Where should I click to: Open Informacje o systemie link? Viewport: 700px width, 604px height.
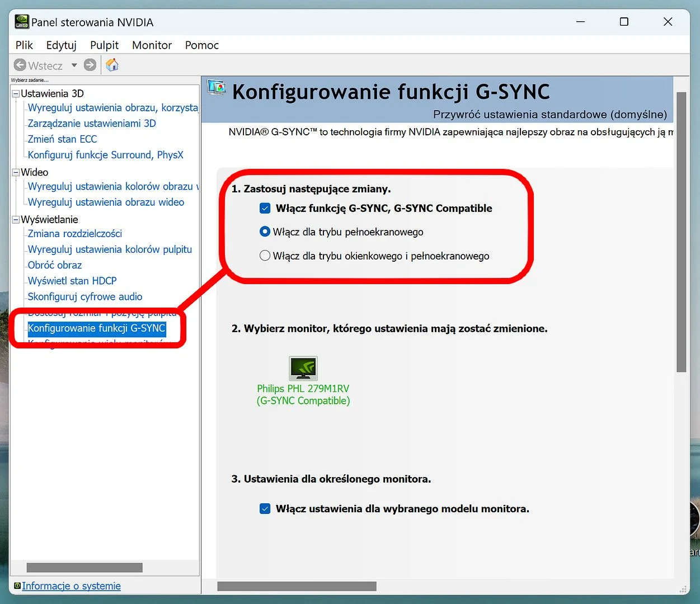pyautogui.click(x=71, y=586)
